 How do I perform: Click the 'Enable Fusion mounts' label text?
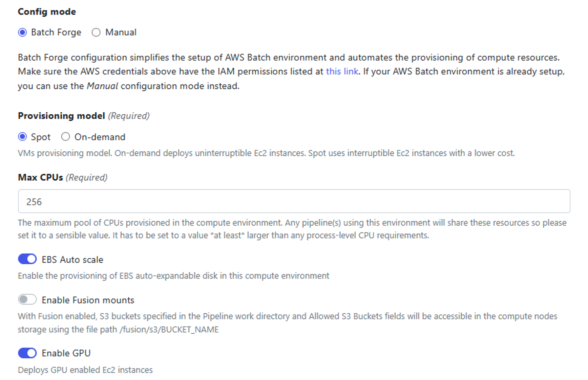[88, 300]
